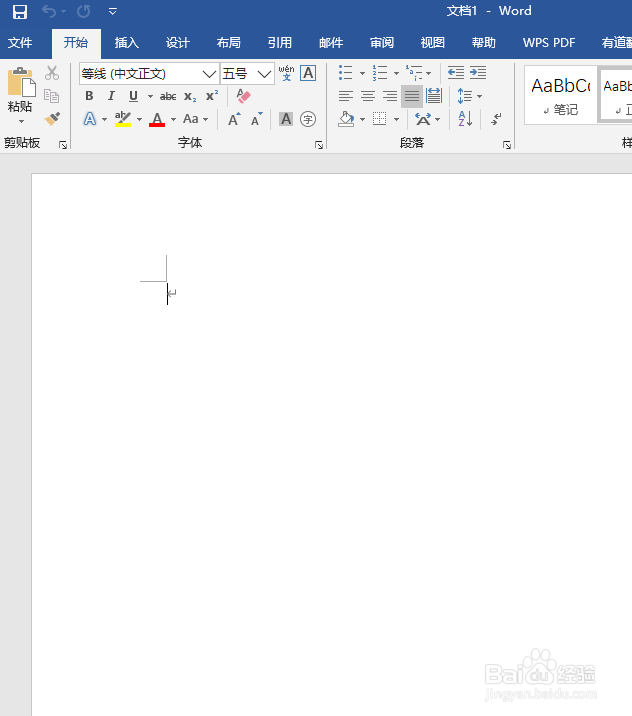Viewport: 632px width, 716px height.
Task: Click the Decrease Indent icon
Action: pos(456,73)
